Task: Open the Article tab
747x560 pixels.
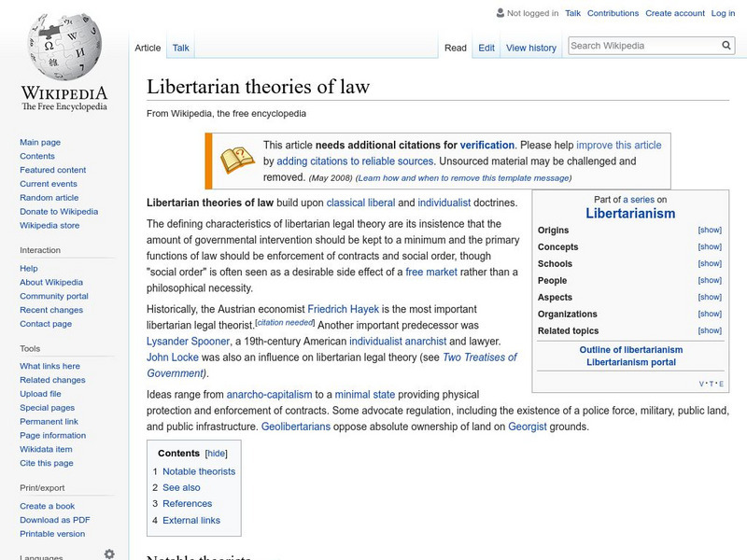Action: pyautogui.click(x=148, y=48)
